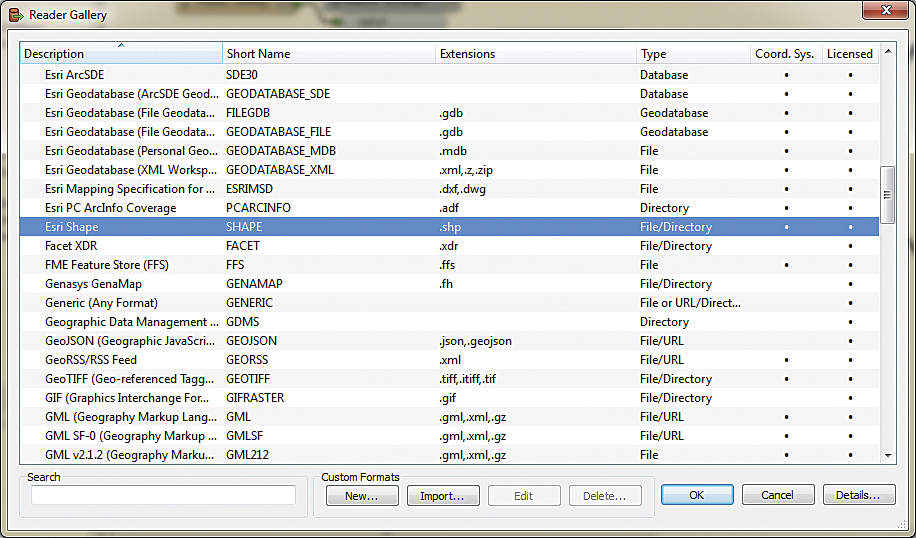Close the Reader Gallery dialog
The image size is (916, 538).
pyautogui.click(x=886, y=9)
